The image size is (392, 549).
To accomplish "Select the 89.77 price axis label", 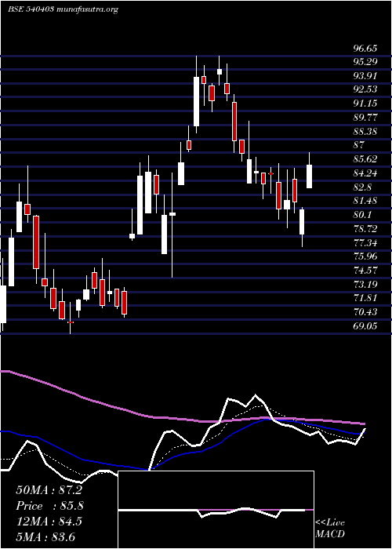I will (365, 118).
